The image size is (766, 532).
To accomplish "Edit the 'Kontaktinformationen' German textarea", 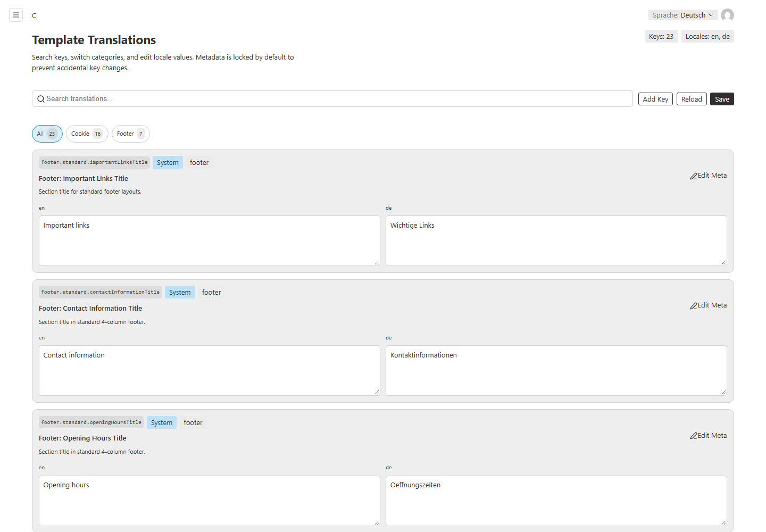I will tap(556, 370).
